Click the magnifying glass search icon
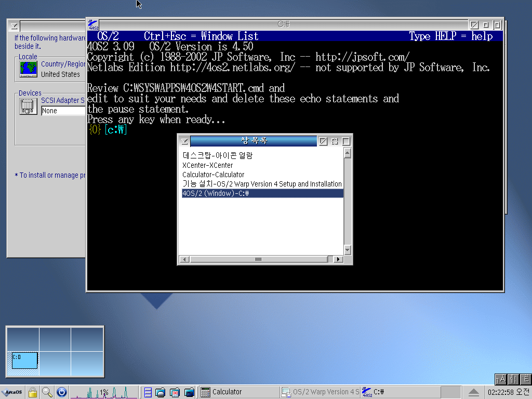The image size is (532, 399). click(x=47, y=392)
